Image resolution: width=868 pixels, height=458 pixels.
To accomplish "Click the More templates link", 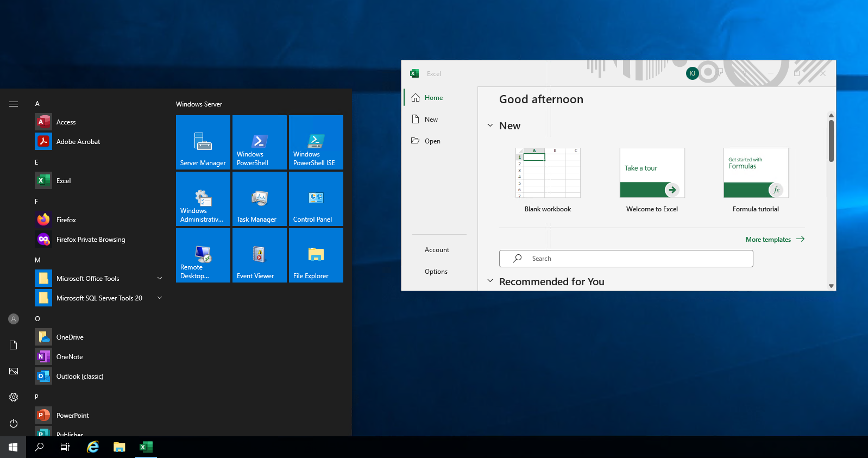I will coord(775,240).
